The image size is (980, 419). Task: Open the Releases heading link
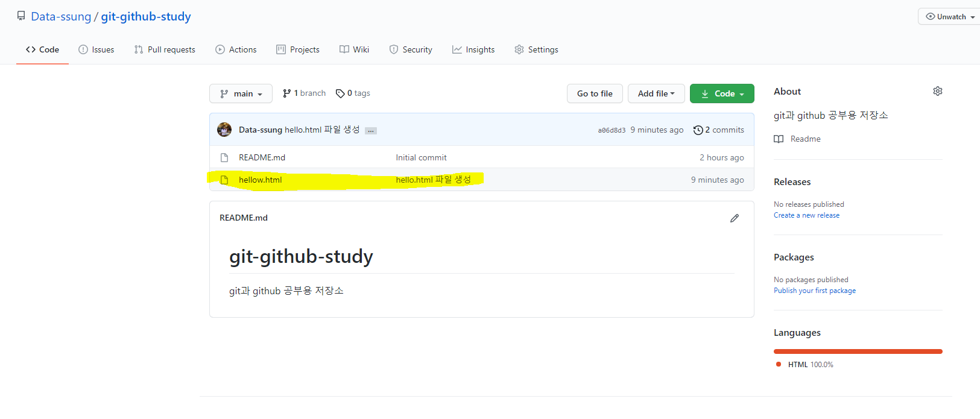792,181
